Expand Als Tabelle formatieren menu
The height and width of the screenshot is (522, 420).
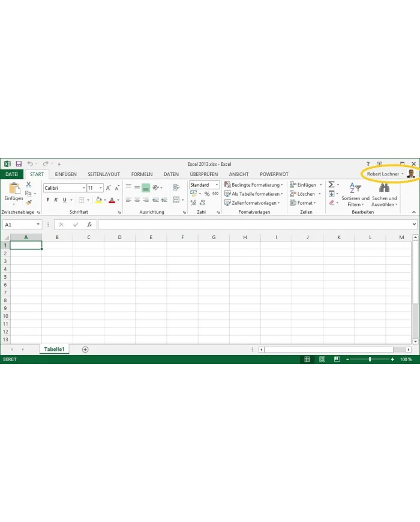click(x=254, y=194)
